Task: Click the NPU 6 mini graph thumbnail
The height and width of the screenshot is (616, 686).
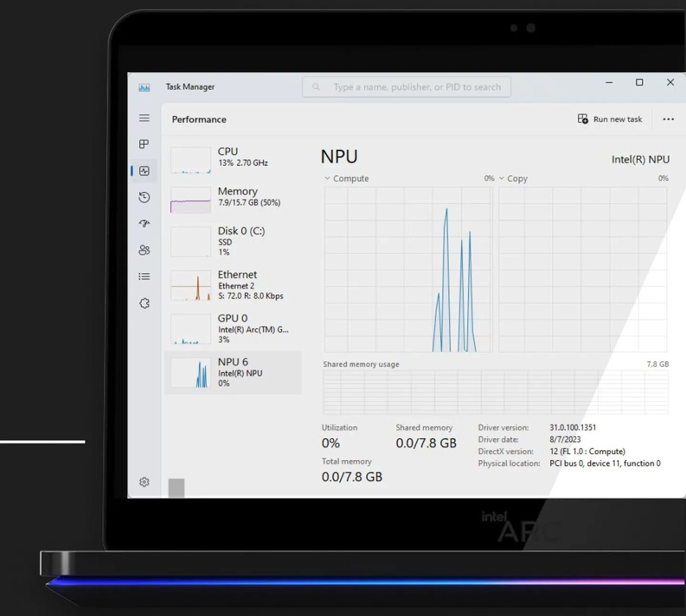Action: (x=191, y=373)
